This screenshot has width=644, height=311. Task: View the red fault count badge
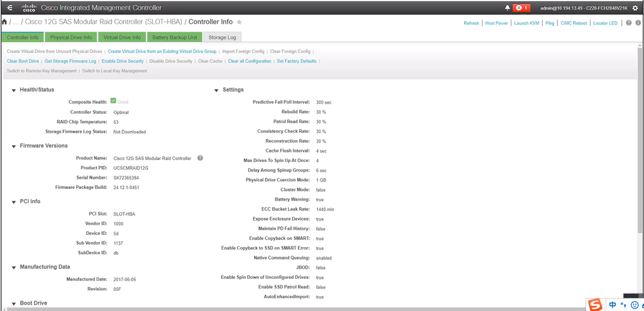522,8
